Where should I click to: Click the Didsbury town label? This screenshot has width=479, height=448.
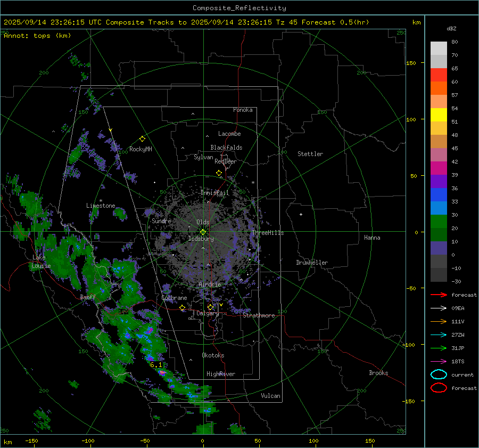click(x=201, y=239)
